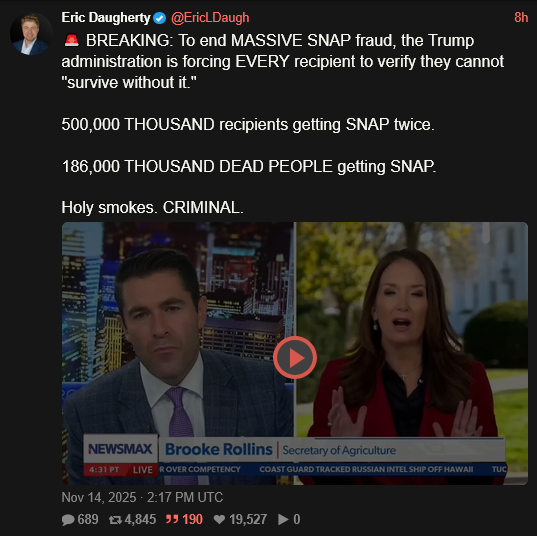The image size is (537, 536).
Task: Click the red siren emoji
Action: pyautogui.click(x=72, y=40)
